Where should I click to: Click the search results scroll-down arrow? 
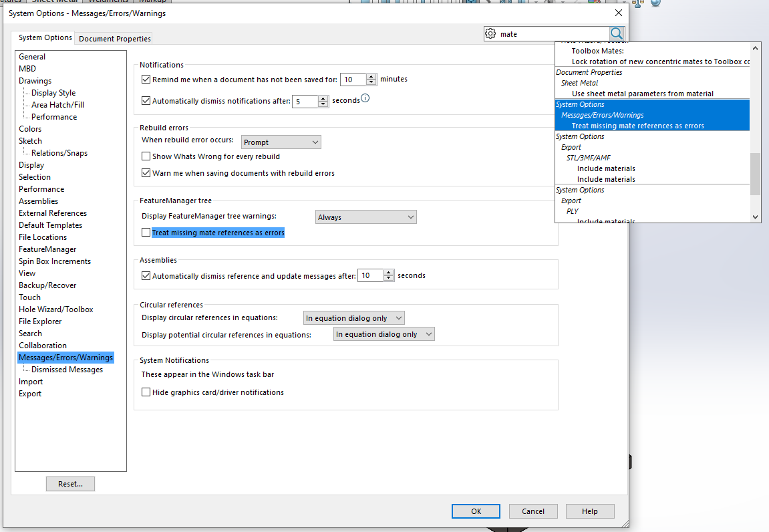756,217
